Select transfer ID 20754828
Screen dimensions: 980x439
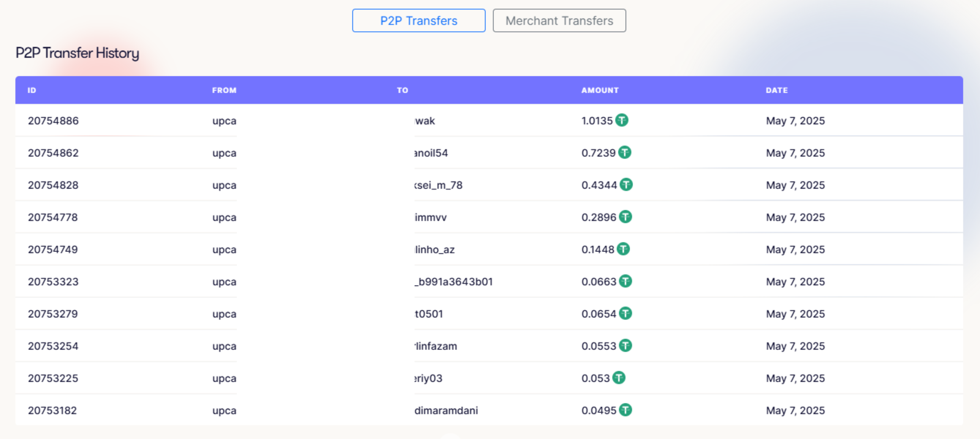point(53,185)
